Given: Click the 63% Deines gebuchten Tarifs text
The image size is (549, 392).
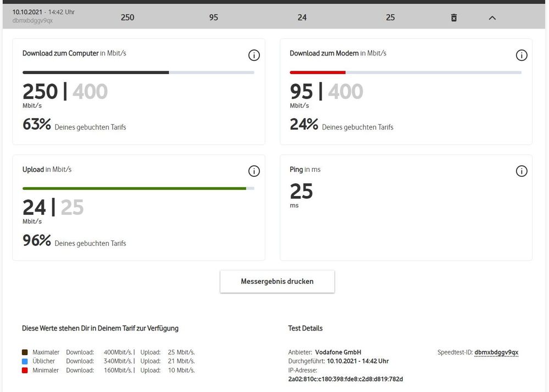Looking at the screenshot, I should pos(74,125).
